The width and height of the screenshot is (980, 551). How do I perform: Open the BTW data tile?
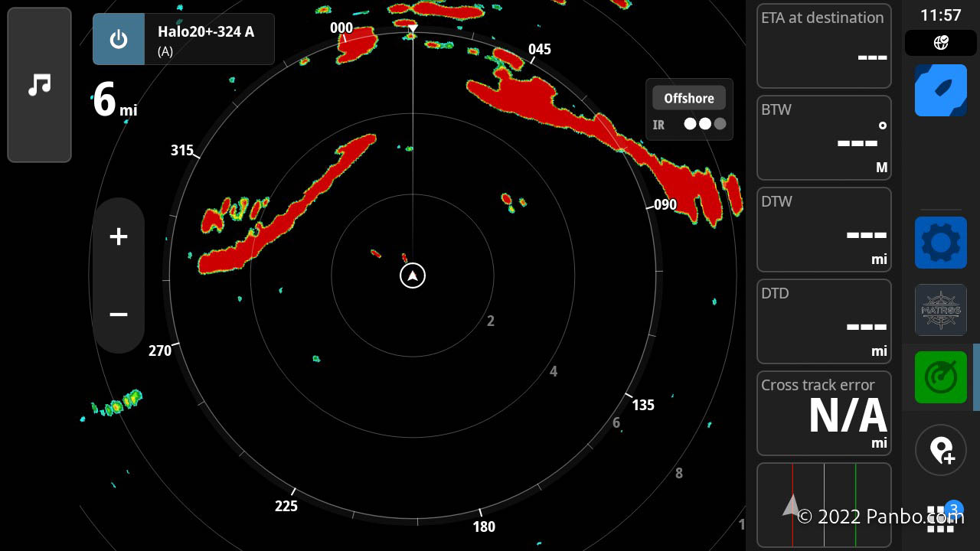pyautogui.click(x=824, y=138)
